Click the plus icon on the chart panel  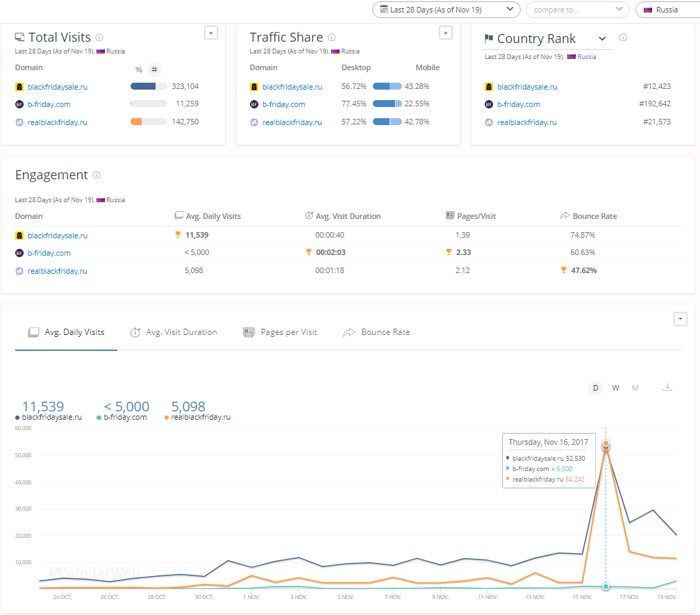681,318
